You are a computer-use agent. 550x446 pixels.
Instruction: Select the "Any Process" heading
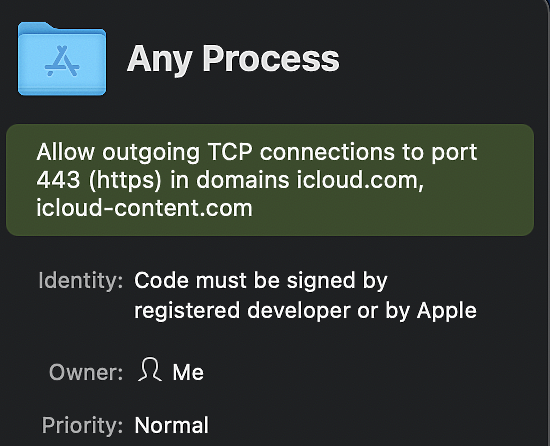pyautogui.click(x=233, y=59)
